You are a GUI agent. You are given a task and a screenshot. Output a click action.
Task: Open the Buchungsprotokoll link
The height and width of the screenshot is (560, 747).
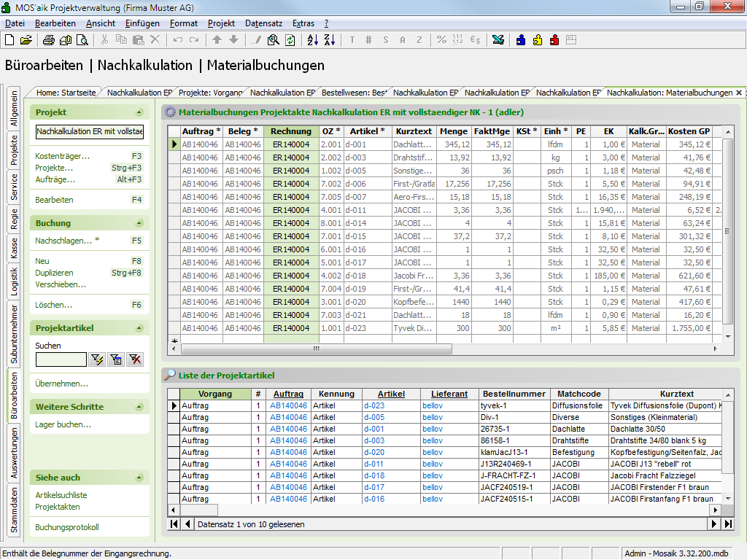pos(67,527)
